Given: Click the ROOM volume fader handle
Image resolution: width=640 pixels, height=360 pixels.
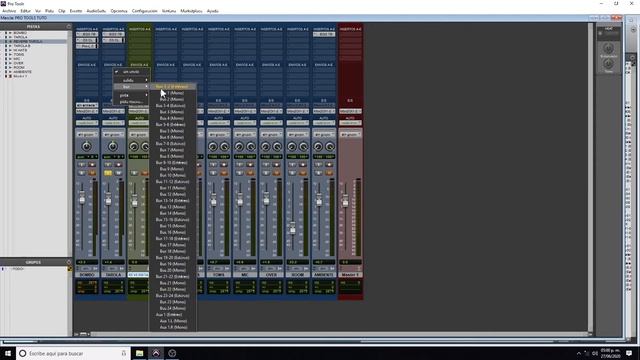Looking at the screenshot, I should click(x=293, y=229).
